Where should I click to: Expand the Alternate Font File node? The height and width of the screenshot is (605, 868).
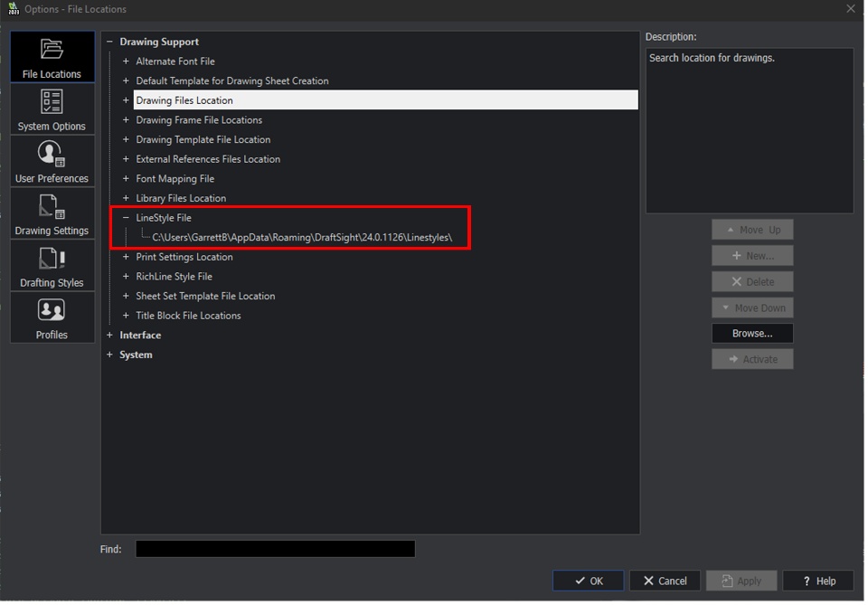126,61
